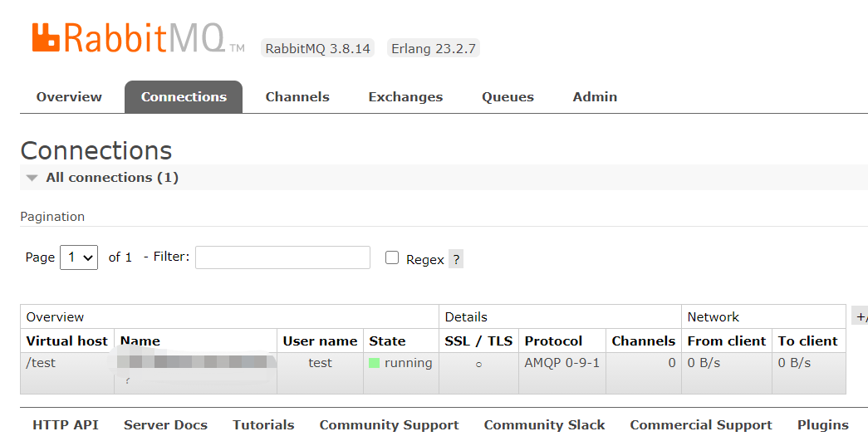Viewport: 868px width, 446px height.
Task: Select the Connections tab
Action: click(x=184, y=97)
